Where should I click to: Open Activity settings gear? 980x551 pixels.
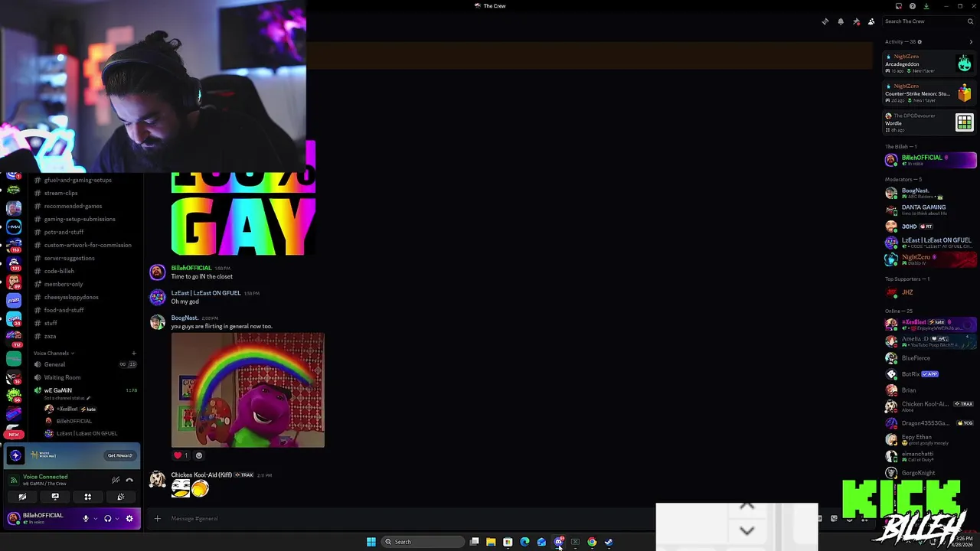pos(920,42)
